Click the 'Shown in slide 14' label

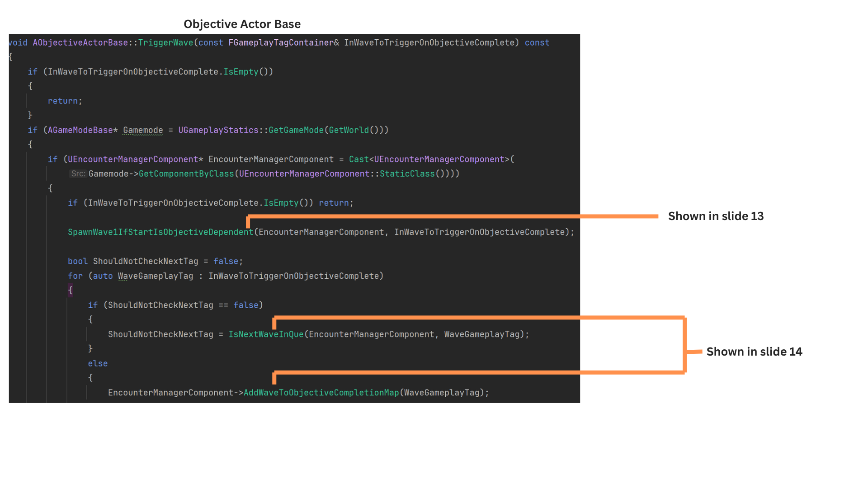pos(754,352)
